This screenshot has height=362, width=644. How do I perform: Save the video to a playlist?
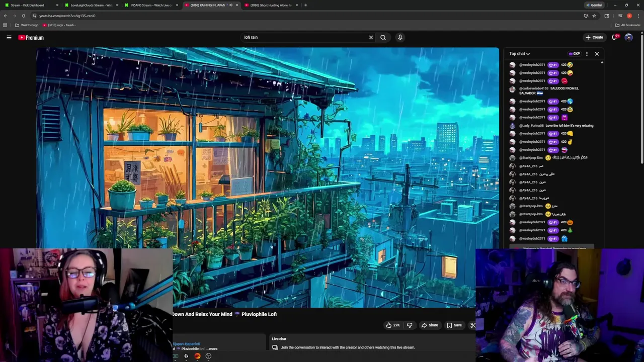pos(454,325)
